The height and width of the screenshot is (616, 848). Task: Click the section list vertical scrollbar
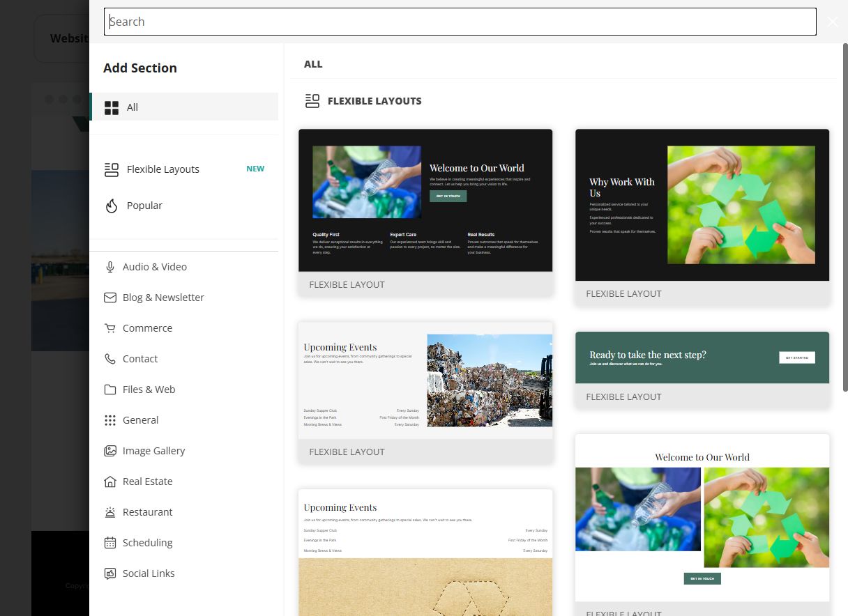click(x=845, y=216)
